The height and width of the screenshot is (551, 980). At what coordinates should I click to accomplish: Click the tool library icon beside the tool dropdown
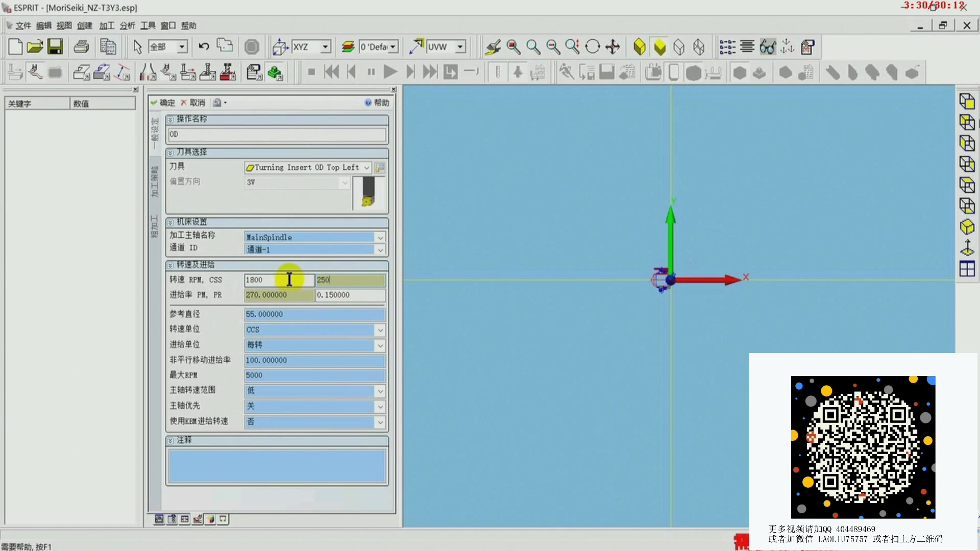tap(380, 167)
